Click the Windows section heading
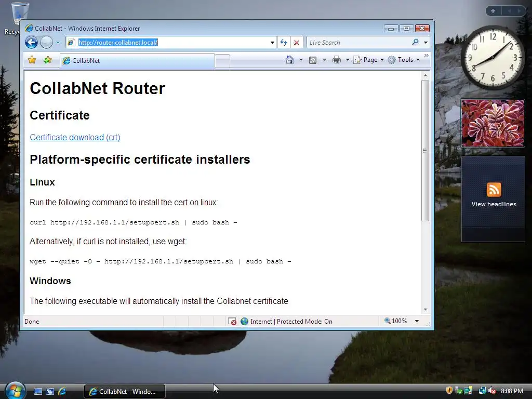This screenshot has height=399, width=532. (50, 281)
